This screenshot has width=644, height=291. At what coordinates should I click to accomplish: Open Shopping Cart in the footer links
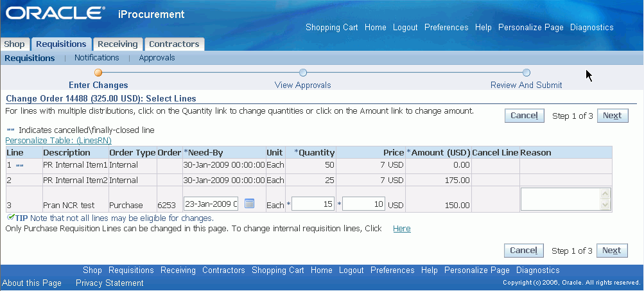pyautogui.click(x=277, y=270)
